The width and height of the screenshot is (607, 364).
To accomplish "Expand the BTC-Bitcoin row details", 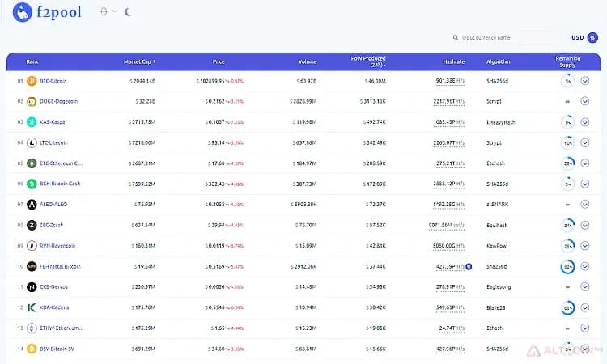I will coord(585,81).
